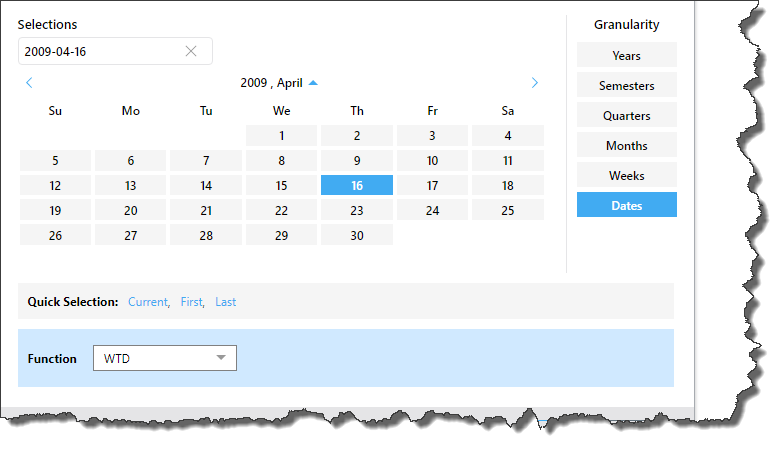The width and height of the screenshot is (783, 451).
Task: Pick April 5 in the Sunday column
Action: (55, 160)
